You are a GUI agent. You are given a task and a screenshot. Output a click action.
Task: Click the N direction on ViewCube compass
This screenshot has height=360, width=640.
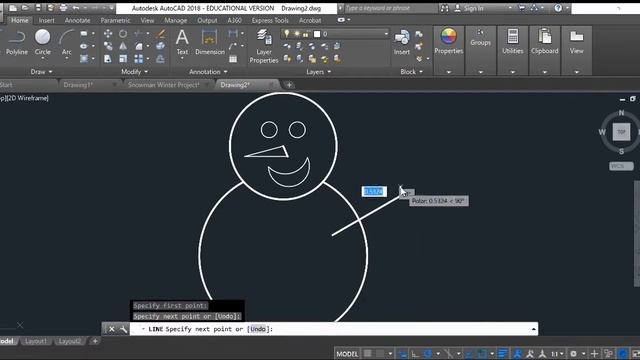point(621,112)
